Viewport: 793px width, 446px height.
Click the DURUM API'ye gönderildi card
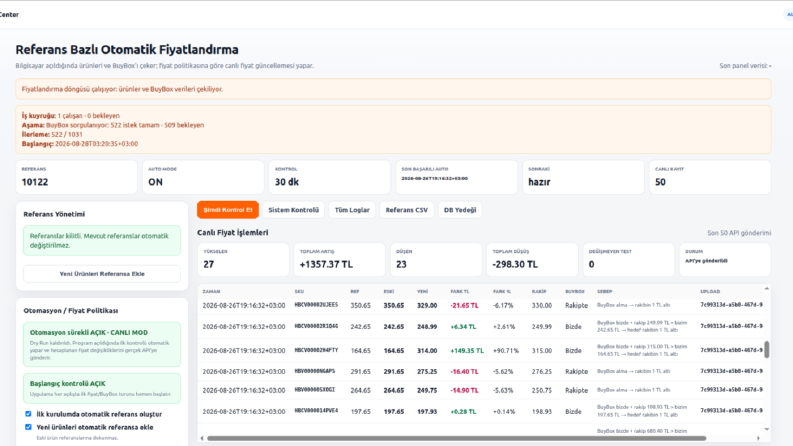pos(725,259)
